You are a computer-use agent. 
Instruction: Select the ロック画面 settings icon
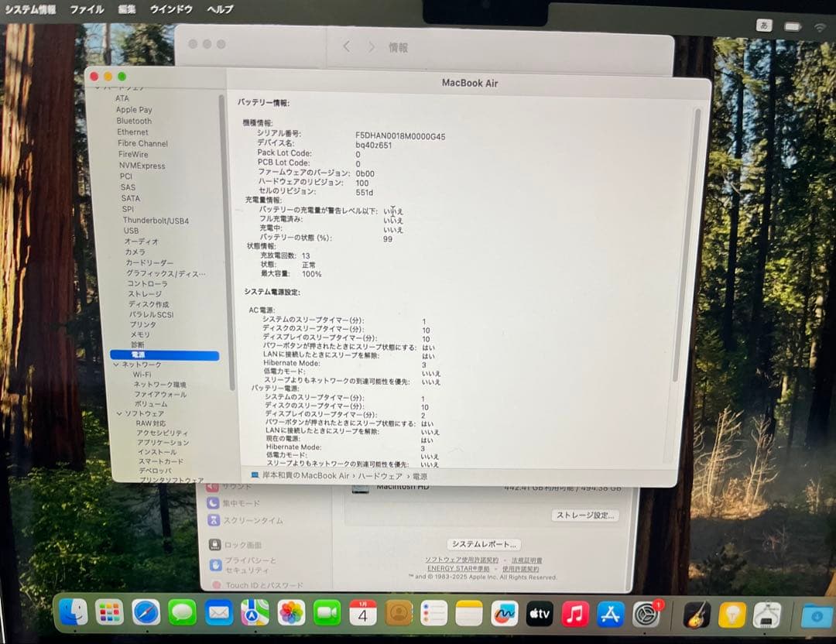tap(214, 544)
